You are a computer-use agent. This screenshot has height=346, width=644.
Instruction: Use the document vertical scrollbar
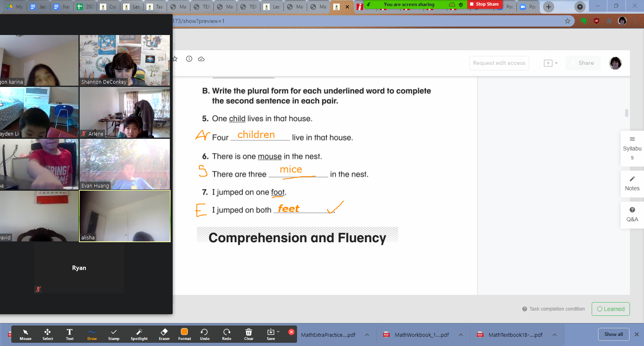(626, 113)
